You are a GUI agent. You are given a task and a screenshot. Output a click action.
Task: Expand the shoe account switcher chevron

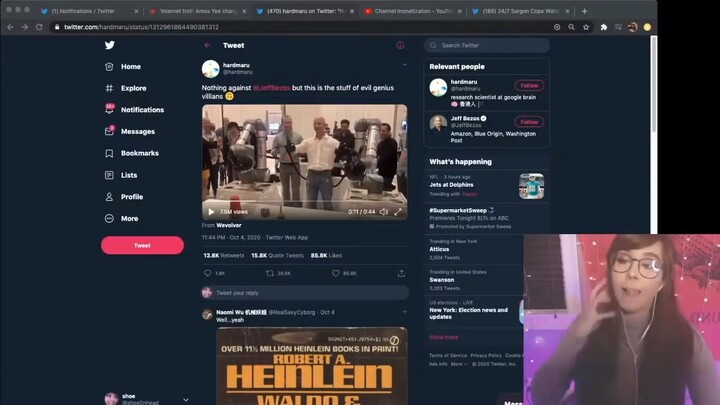pyautogui.click(x=186, y=400)
